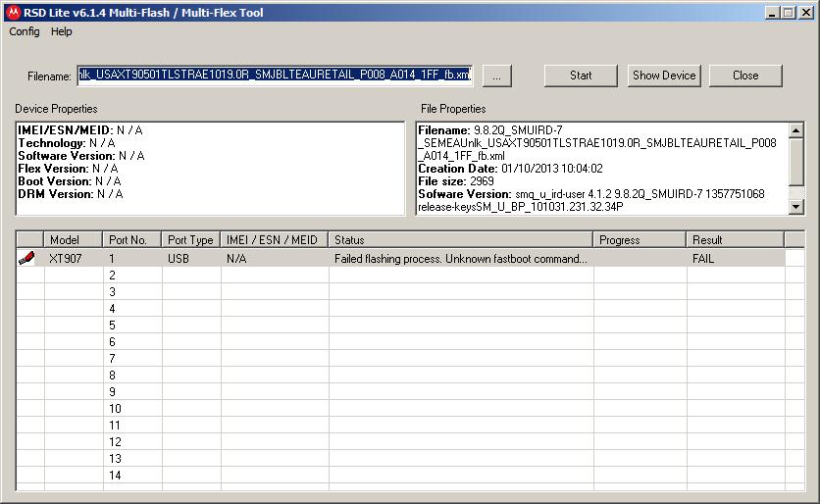This screenshot has height=504, width=820.
Task: Start the flashing process
Action: coord(581,76)
